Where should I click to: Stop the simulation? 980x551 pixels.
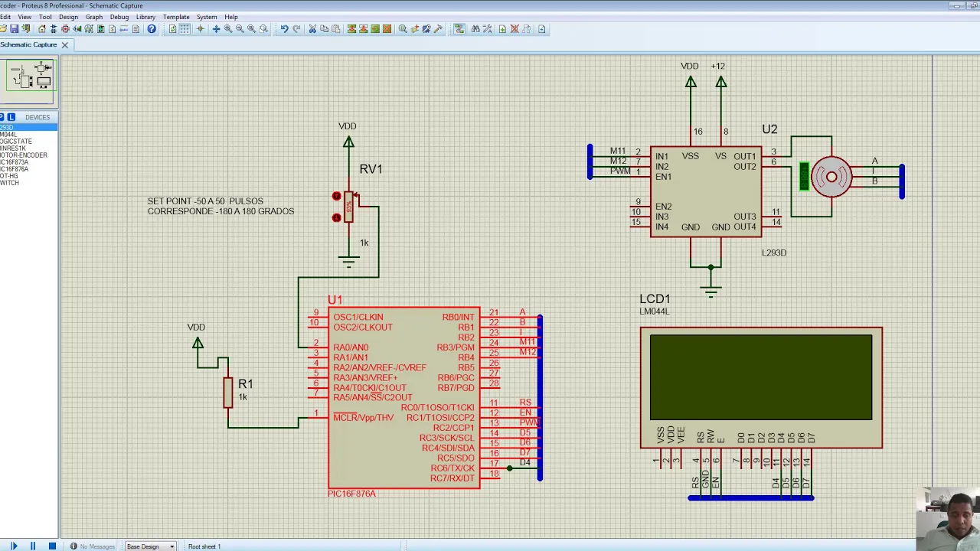(52, 546)
